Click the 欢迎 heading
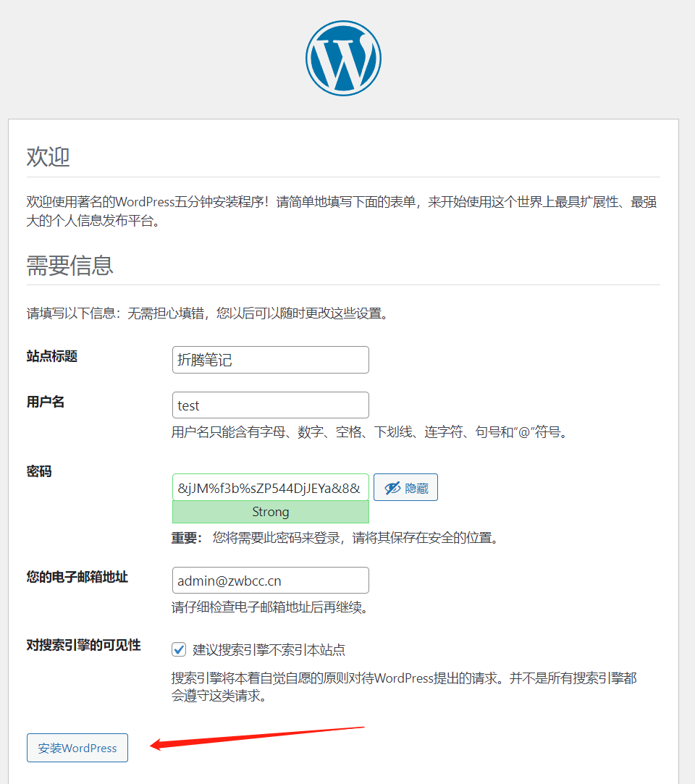 point(48,156)
